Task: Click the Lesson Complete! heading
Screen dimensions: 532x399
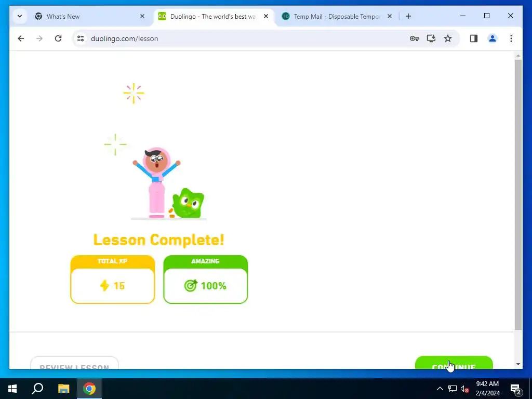Action: tap(158, 240)
